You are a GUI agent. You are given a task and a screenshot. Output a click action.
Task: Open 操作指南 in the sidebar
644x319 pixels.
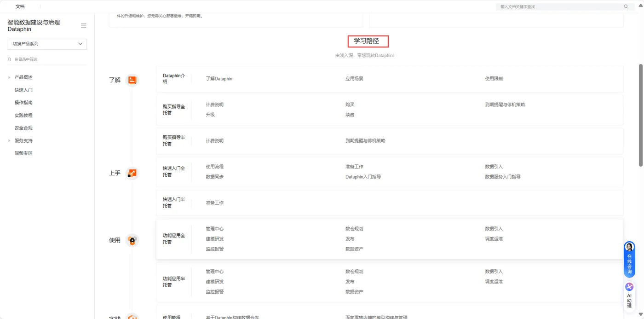coord(23,103)
